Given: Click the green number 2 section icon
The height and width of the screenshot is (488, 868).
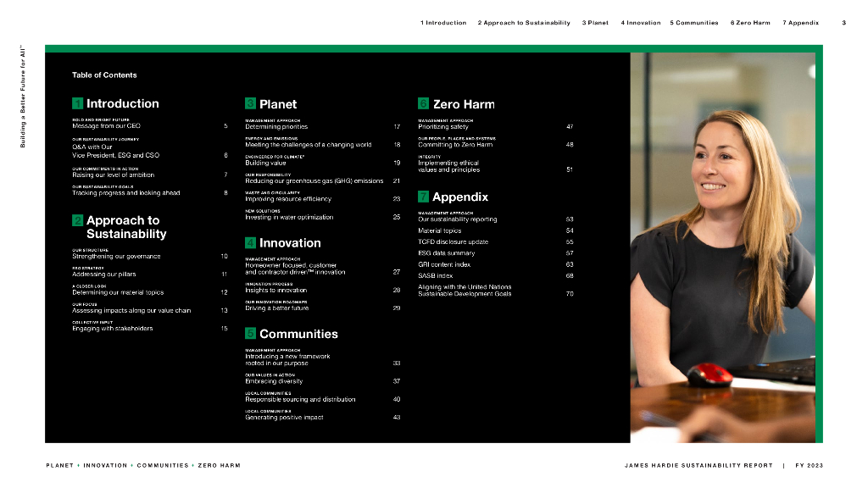Looking at the screenshot, I should tap(77, 220).
